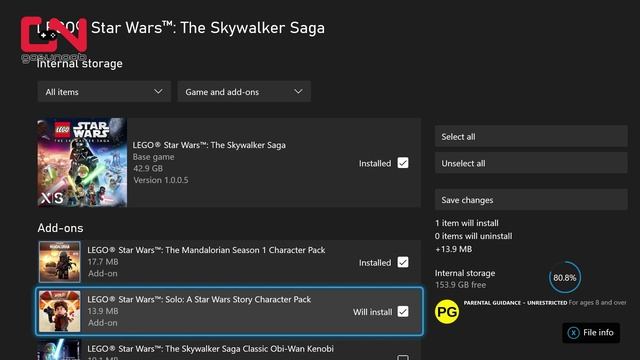This screenshot has width=640, height=360.
Task: Click the '+13.9 MB' size change text
Action: [x=453, y=249]
